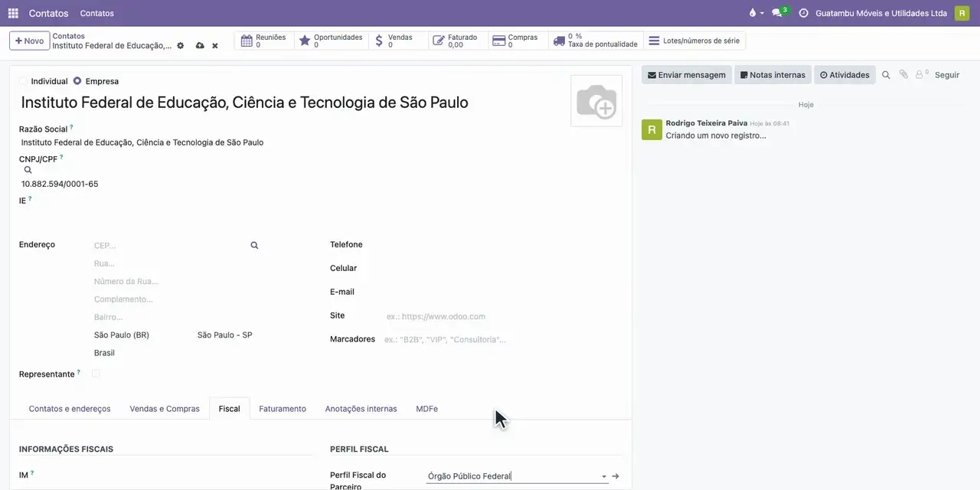The height and width of the screenshot is (490, 980).
Task: Click Contatos breadcrumb link
Action: click(x=68, y=36)
